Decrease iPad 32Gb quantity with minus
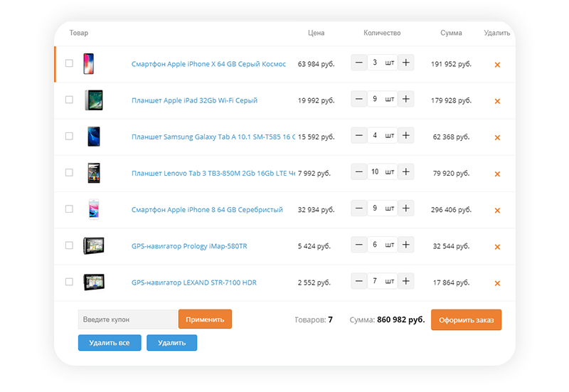The width and height of the screenshot is (569, 392). pos(359,99)
